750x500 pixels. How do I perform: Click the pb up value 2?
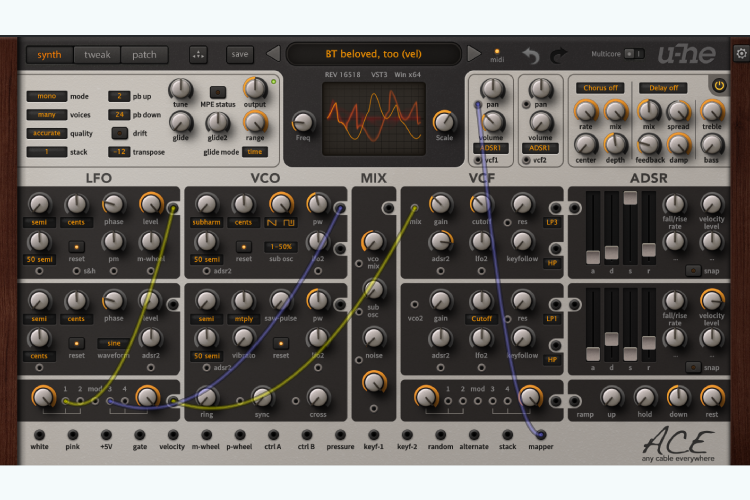119,96
